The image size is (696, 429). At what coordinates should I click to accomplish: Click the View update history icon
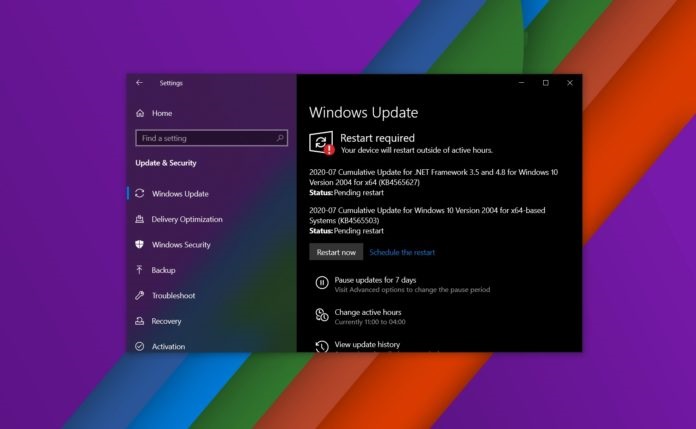click(x=322, y=346)
